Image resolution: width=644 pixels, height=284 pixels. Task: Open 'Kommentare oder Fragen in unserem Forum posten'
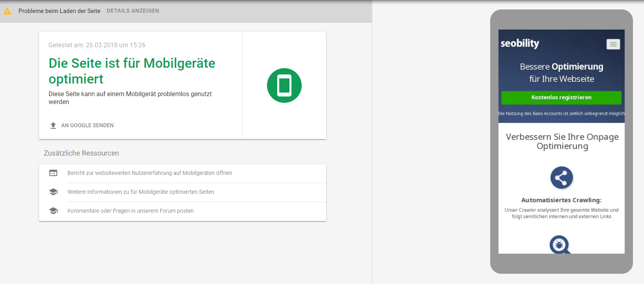click(131, 211)
